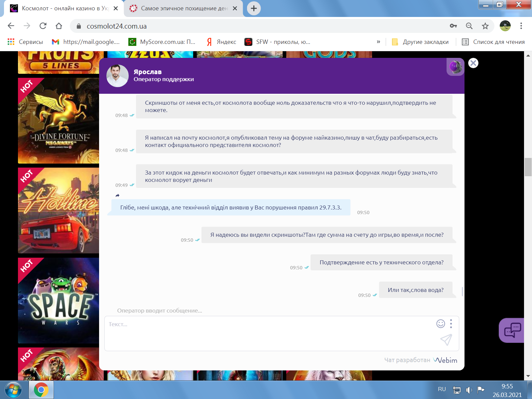This screenshot has width=532, height=399.
Task: Open the Hotline slot game
Action: coord(59,210)
